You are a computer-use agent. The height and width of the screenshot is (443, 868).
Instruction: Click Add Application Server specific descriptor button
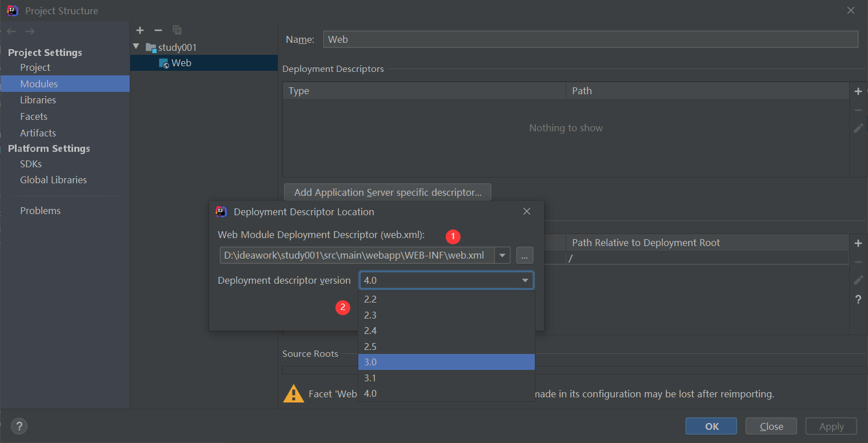[x=387, y=192]
